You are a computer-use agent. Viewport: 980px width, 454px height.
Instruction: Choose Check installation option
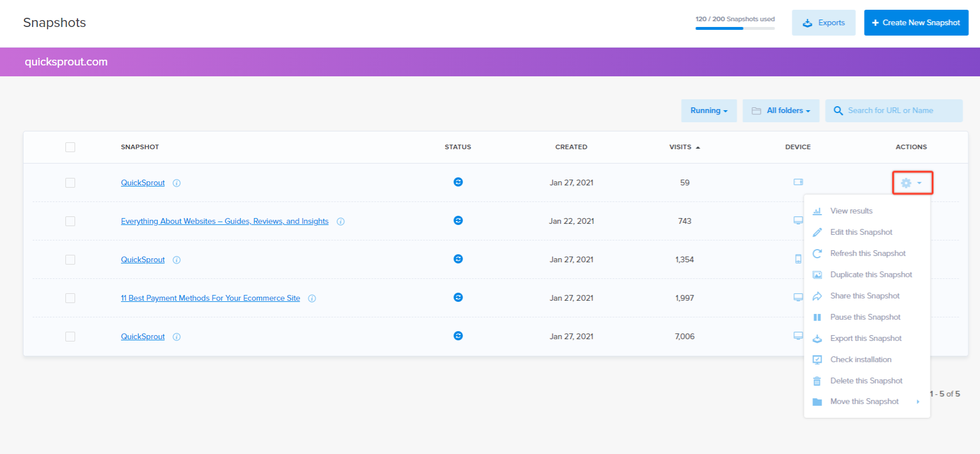pyautogui.click(x=861, y=360)
